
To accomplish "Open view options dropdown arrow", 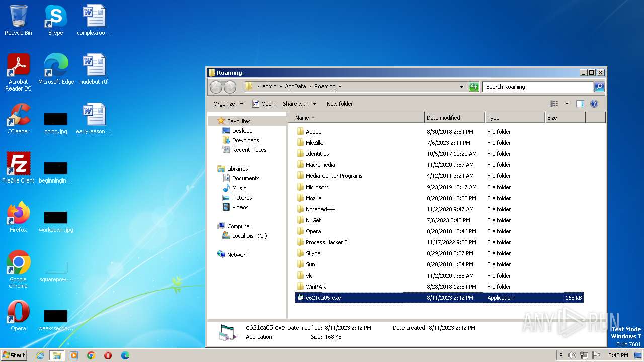I will coord(567,104).
